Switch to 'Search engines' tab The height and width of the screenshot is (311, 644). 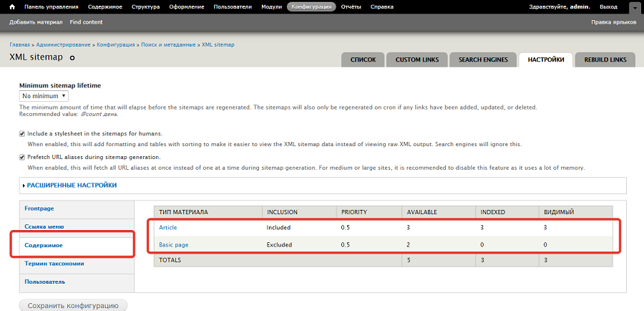pyautogui.click(x=483, y=59)
